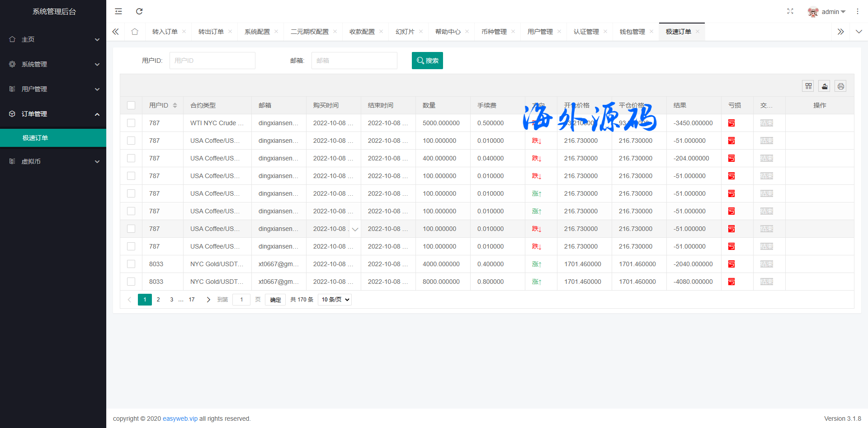
Task: Click the green 搜索 search button
Action: [427, 61]
